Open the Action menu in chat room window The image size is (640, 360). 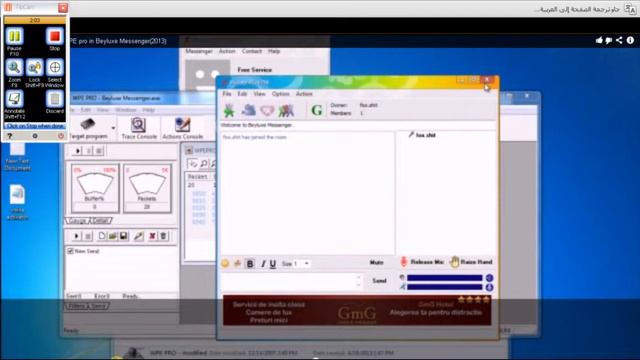pyautogui.click(x=304, y=94)
